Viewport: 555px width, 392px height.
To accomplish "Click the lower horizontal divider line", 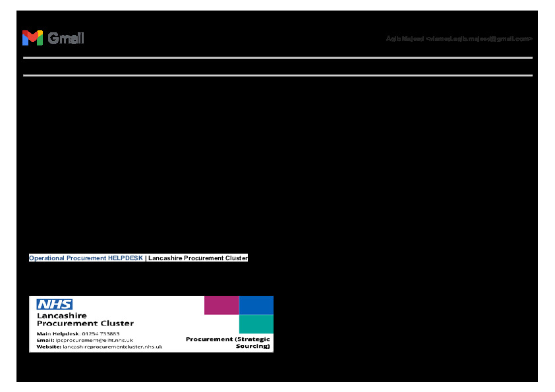I will (x=277, y=75).
